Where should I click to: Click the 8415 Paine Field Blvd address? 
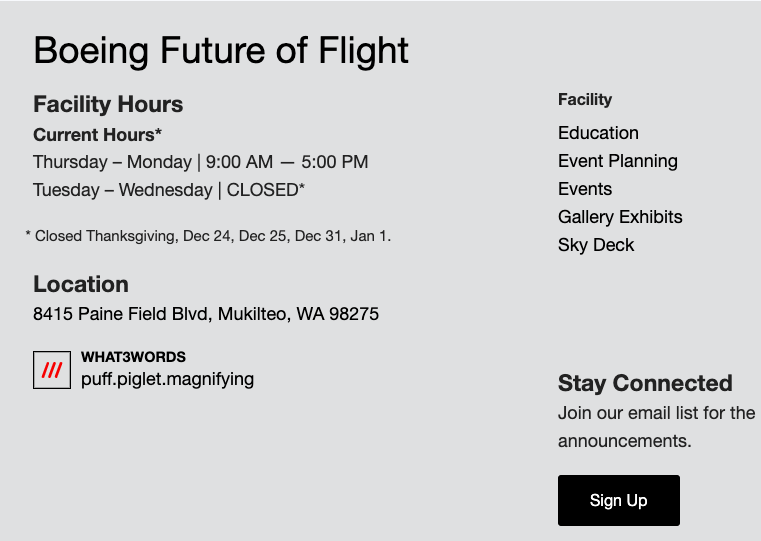click(206, 314)
